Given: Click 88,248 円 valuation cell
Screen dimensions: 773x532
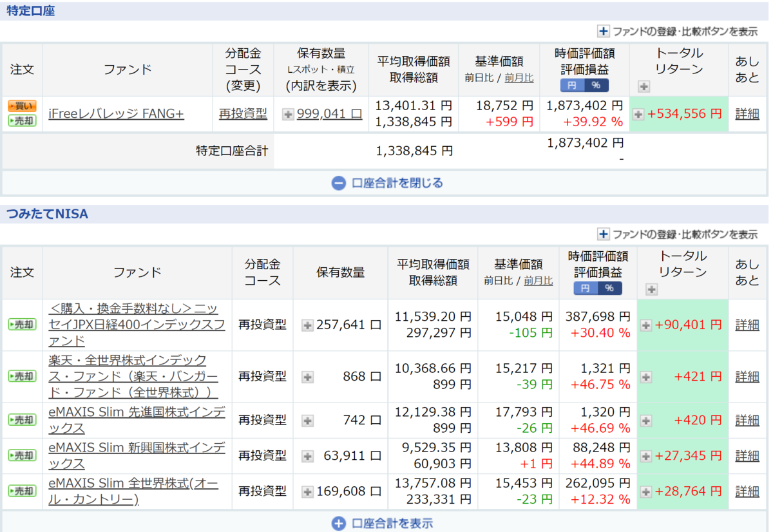Looking at the screenshot, I should (x=602, y=447).
